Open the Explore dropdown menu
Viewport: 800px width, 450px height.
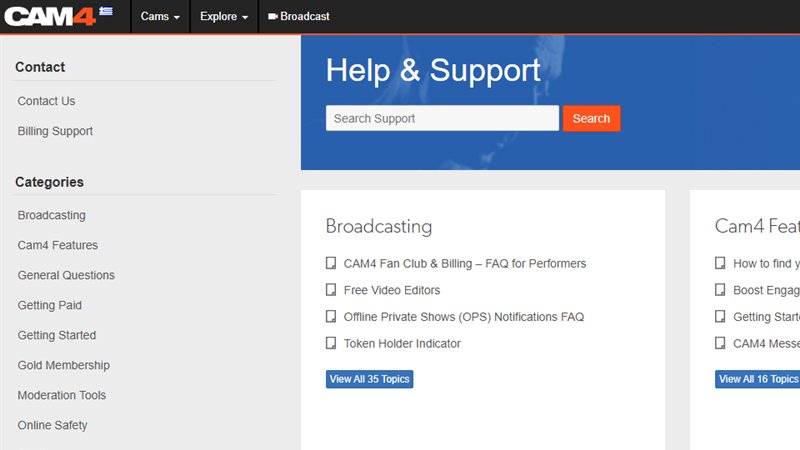(224, 16)
